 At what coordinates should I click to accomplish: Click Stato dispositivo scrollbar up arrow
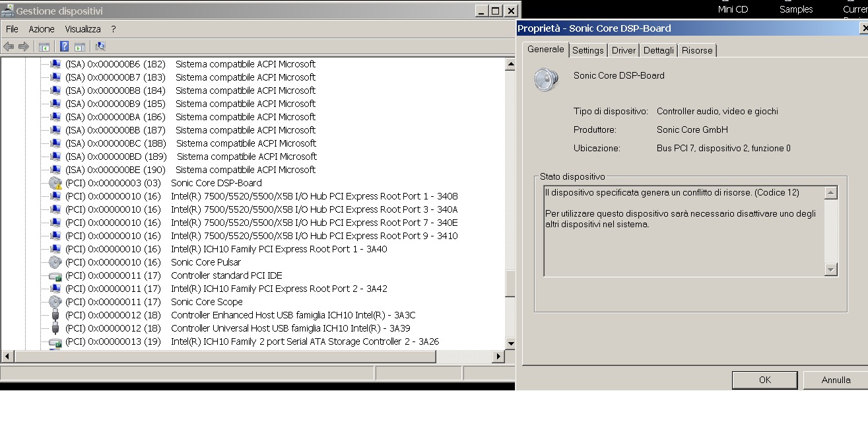[x=831, y=193]
